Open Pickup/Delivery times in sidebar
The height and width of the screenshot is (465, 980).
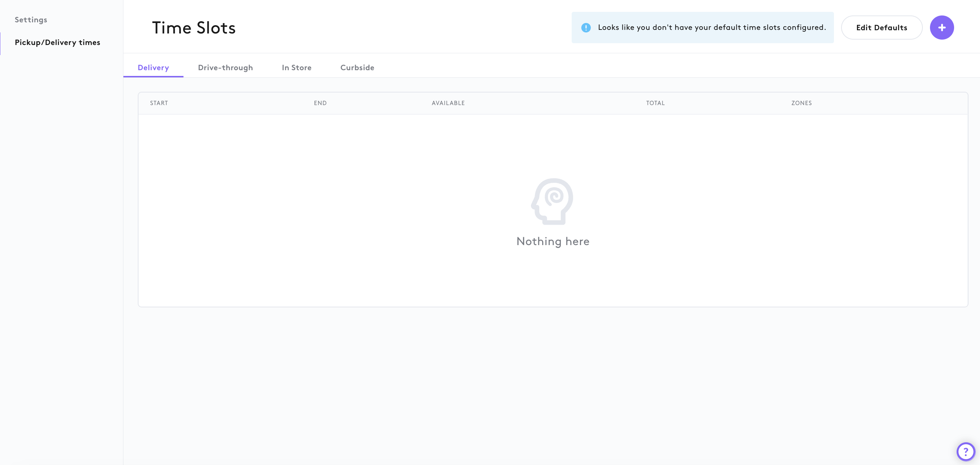58,42
